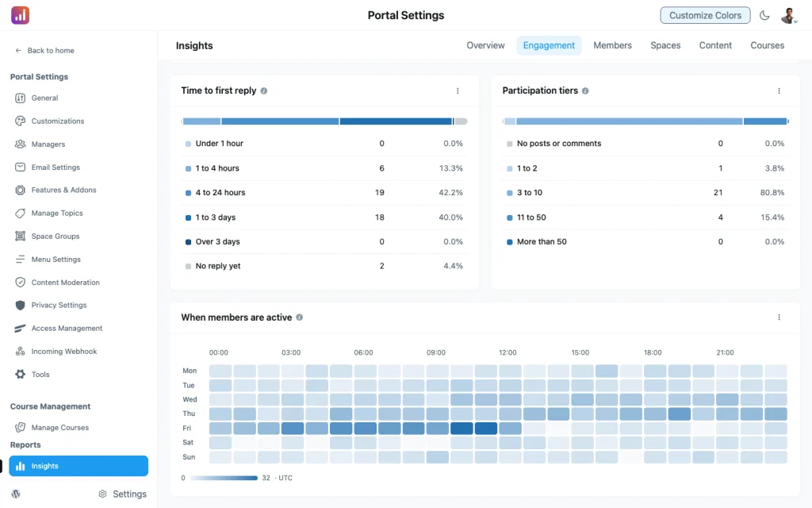
Task: Click the app logo icon
Action: point(20,15)
